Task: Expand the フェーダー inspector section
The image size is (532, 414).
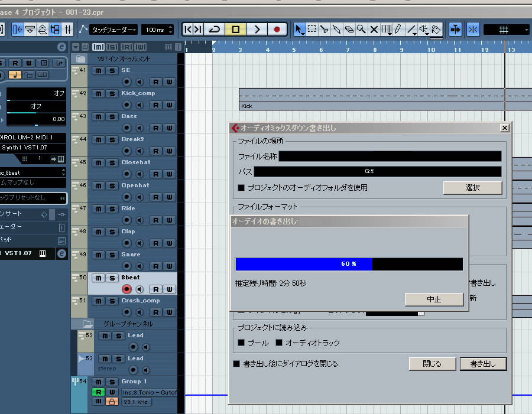Action: pos(33,227)
